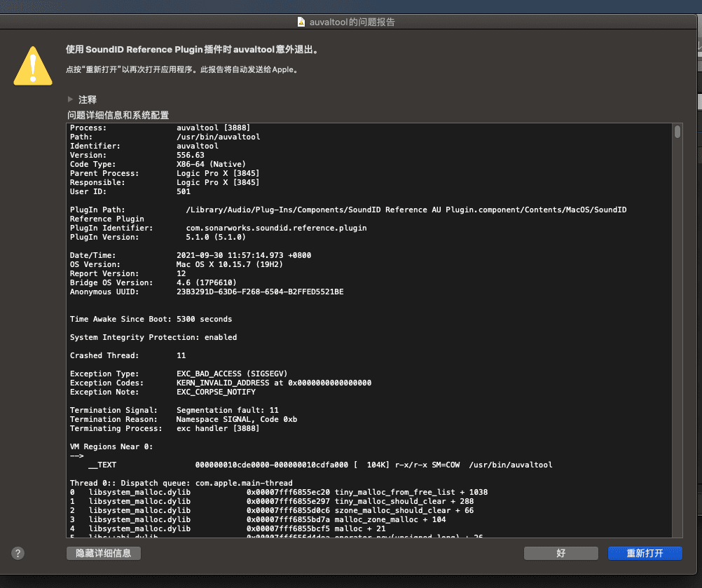
Task: Click the Report Version value "12"
Action: (x=181, y=273)
